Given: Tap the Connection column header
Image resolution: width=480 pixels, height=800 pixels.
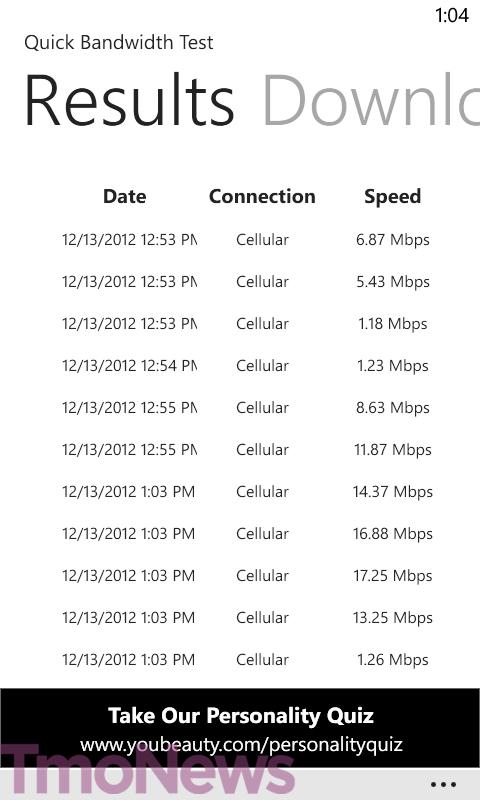Looking at the screenshot, I should pos(262,196).
